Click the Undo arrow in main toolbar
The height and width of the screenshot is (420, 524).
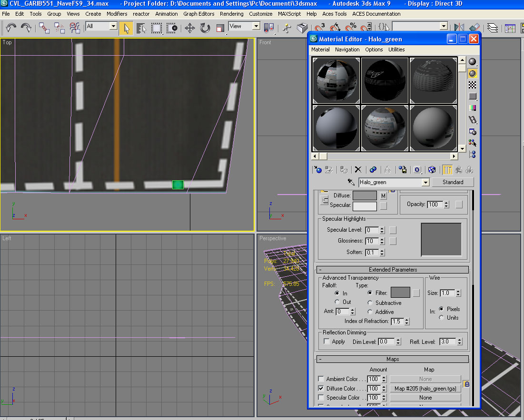tap(11, 28)
